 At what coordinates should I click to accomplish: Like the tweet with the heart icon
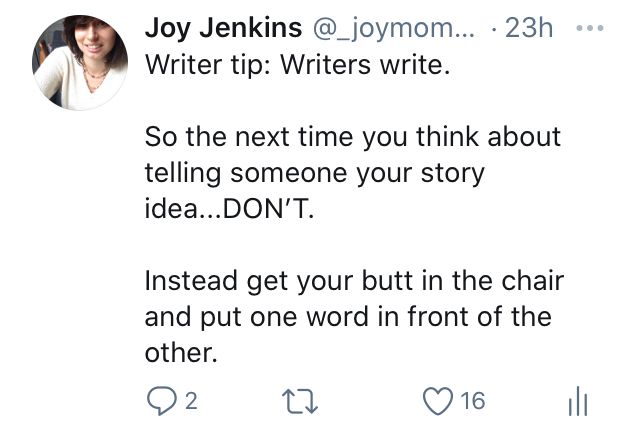point(438,401)
